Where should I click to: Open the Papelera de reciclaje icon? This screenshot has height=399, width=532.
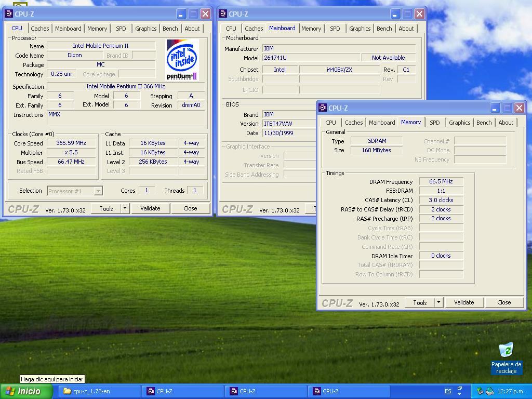click(506, 358)
